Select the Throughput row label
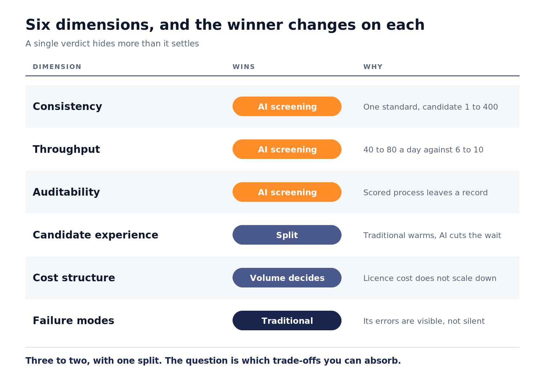Image resolution: width=545 pixels, height=392 pixels. [x=66, y=149]
